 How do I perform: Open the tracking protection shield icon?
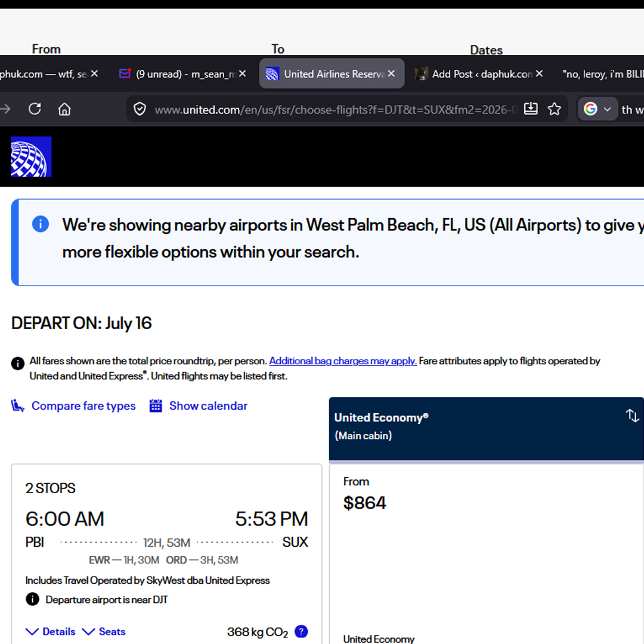[x=140, y=109]
